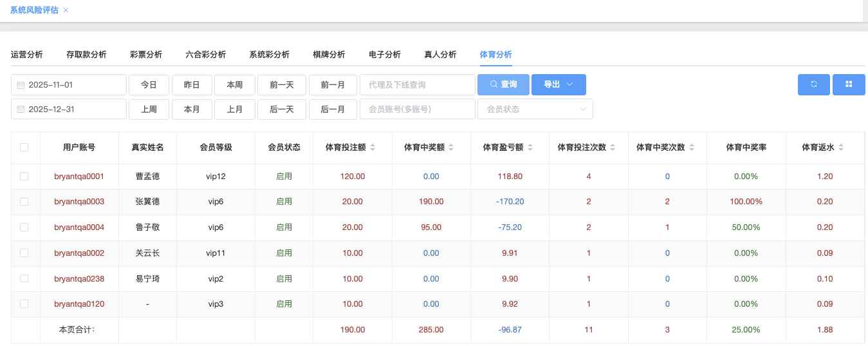Sort by 体育投注额 column
The width and height of the screenshot is (868, 346).
(372, 148)
